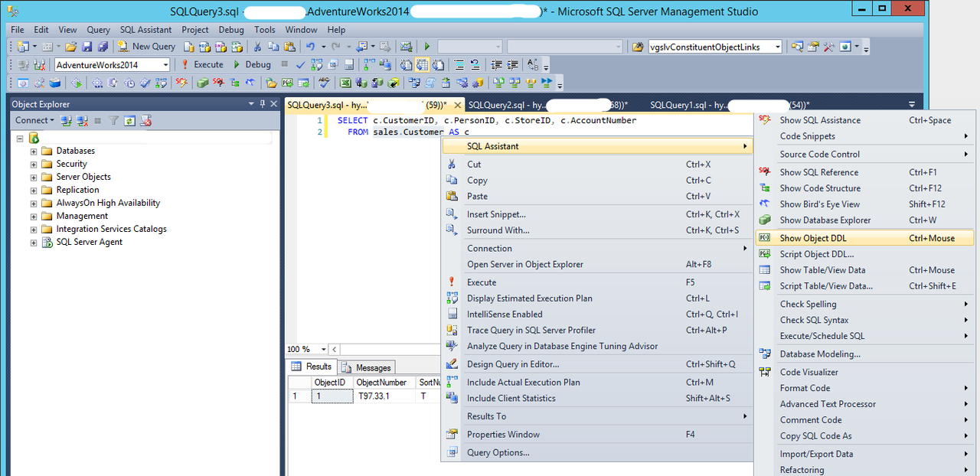The image size is (980, 476).
Task: Click Display Estimated Execution Plan
Action: coord(597,298)
